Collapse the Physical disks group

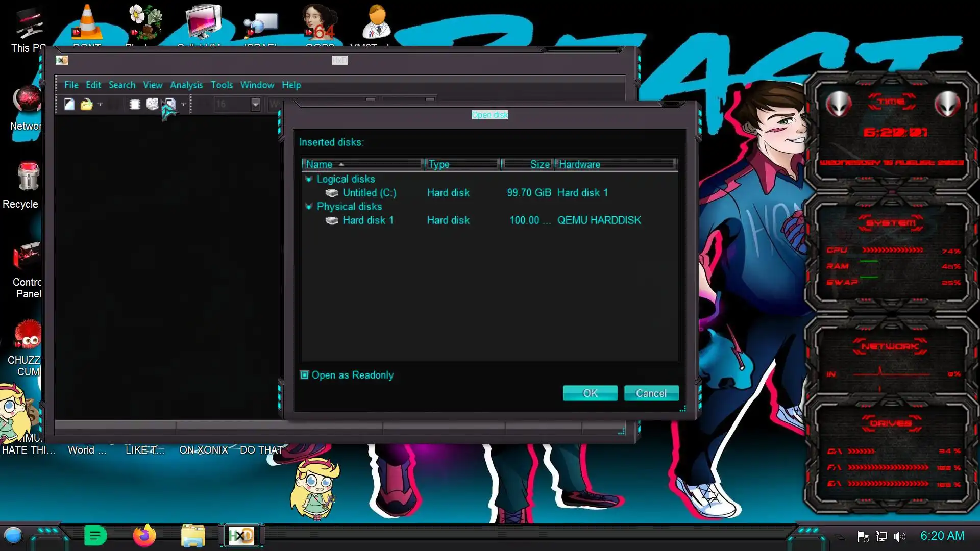coord(308,207)
